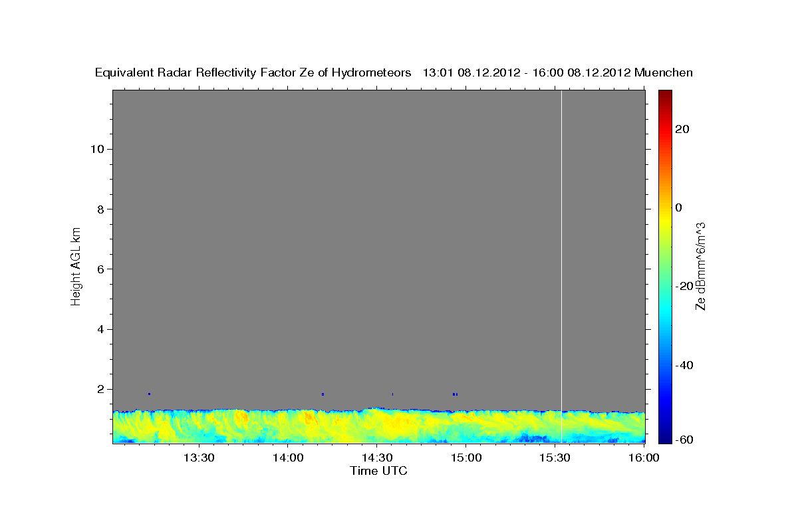The height and width of the screenshot is (532, 798).
Task: Click the height tick label '4'
Action: coord(100,329)
